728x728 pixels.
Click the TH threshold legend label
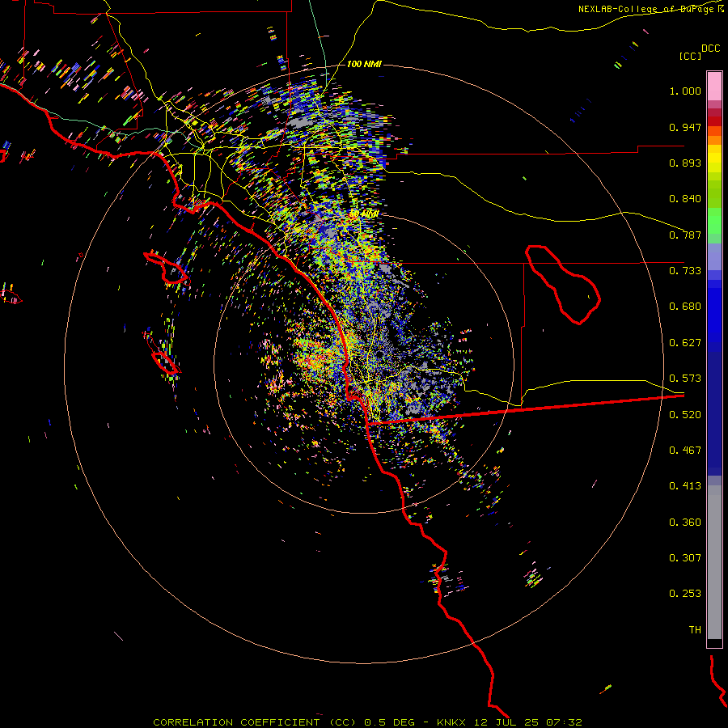pyautogui.click(x=695, y=630)
